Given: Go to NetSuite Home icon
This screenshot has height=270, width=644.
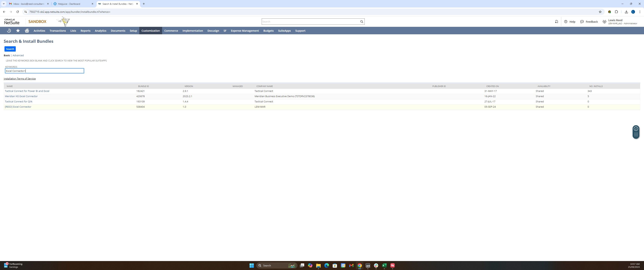Looking at the screenshot, I should click(27, 31).
